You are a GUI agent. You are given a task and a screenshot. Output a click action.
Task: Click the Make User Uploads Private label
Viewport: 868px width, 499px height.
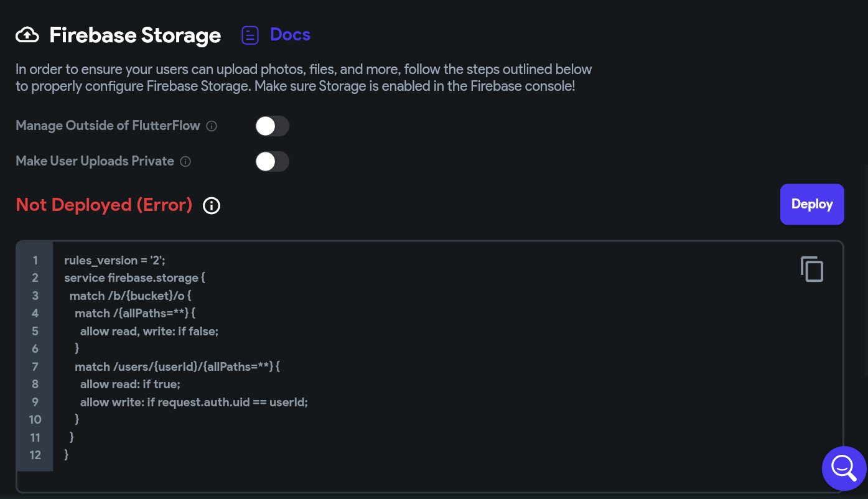coord(95,161)
